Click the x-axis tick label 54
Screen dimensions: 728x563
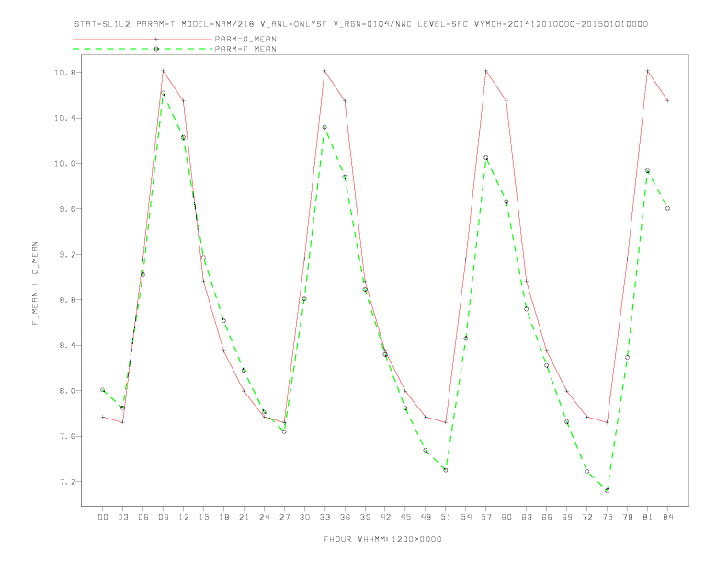pos(466,517)
